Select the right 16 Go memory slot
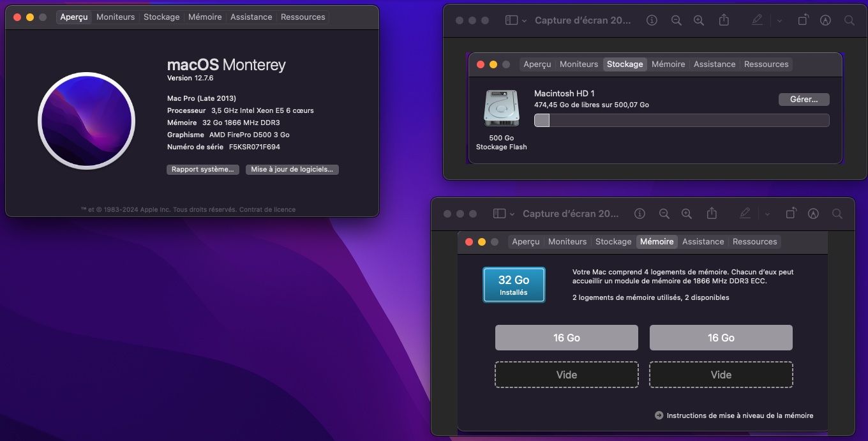 tap(721, 338)
